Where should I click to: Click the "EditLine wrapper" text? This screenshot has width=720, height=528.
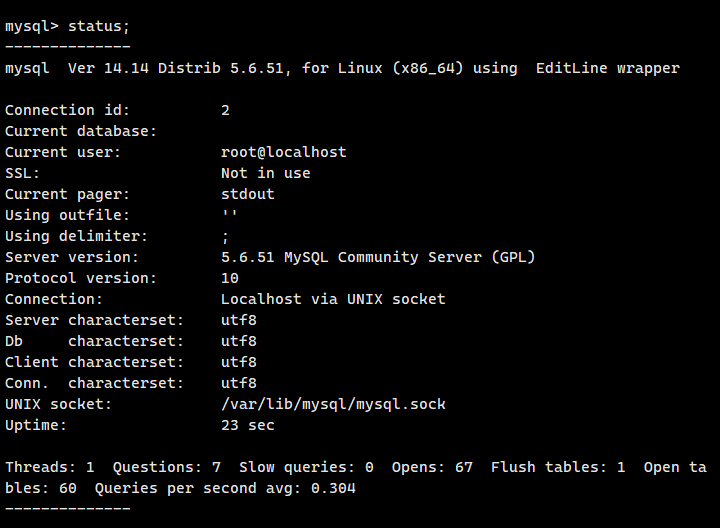point(607,68)
